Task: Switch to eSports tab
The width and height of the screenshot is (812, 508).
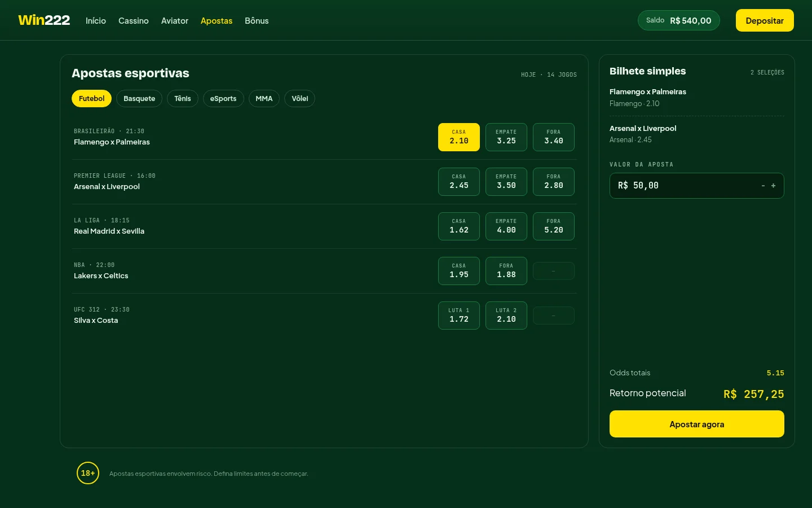Action: click(223, 98)
